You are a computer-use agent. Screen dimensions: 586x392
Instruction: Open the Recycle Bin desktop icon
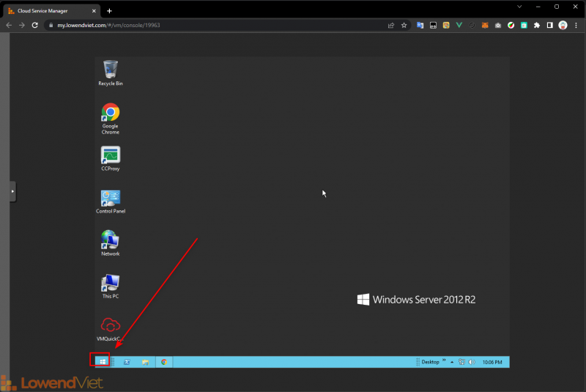coord(111,73)
